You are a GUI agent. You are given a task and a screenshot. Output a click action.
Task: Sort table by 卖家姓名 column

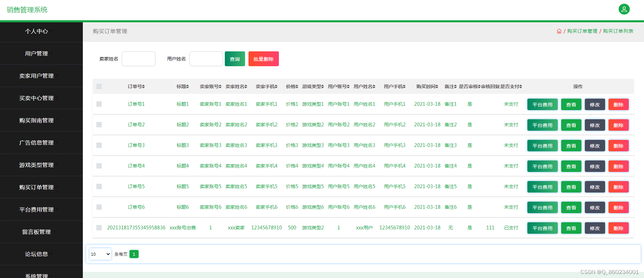coord(236,86)
